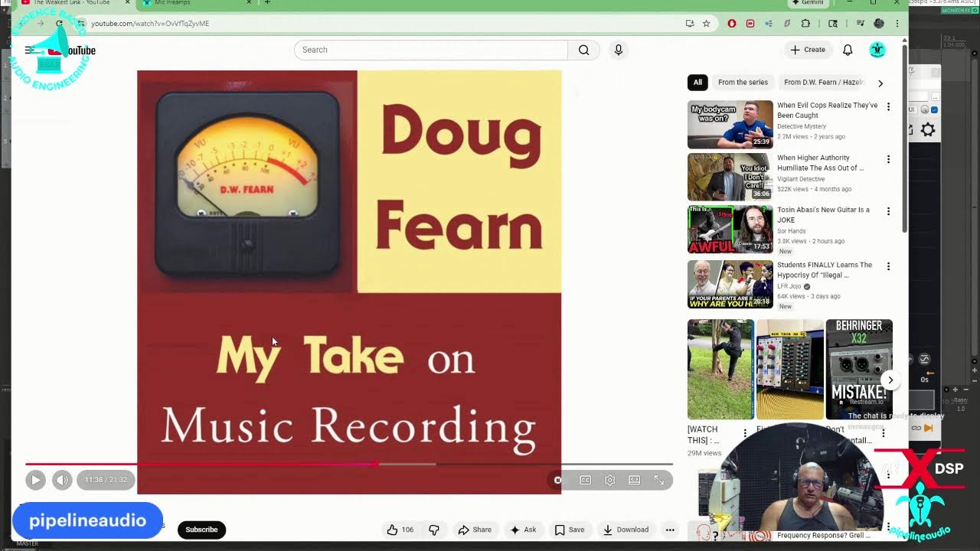Screen dimensions: 980x551
Task: Click the search magnifier button
Action: tap(583, 50)
